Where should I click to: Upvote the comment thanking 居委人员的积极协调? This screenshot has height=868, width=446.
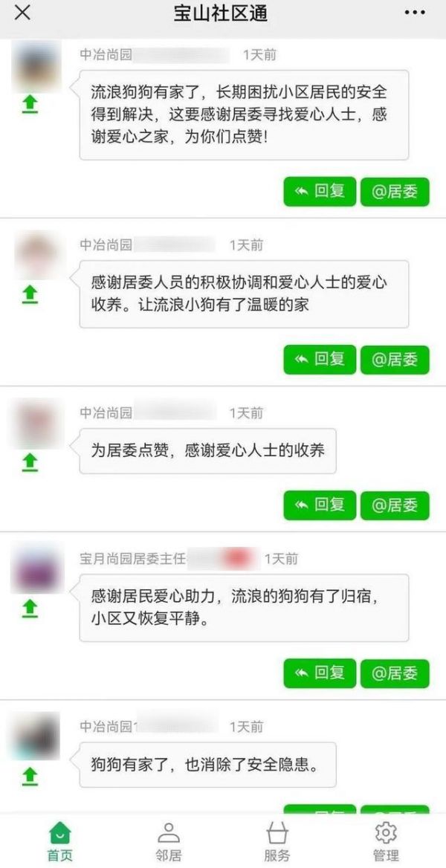pos(30,294)
